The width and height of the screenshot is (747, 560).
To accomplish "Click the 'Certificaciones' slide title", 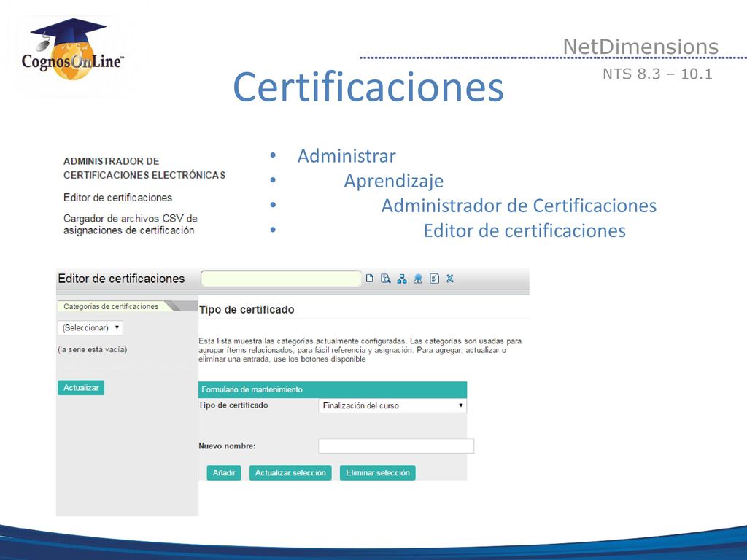I will click(x=368, y=87).
